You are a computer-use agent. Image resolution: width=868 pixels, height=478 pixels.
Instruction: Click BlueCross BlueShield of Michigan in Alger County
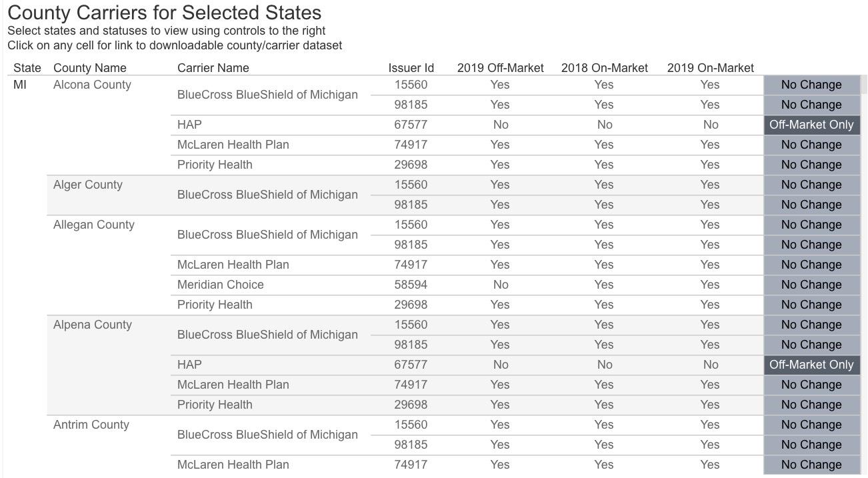coord(267,195)
